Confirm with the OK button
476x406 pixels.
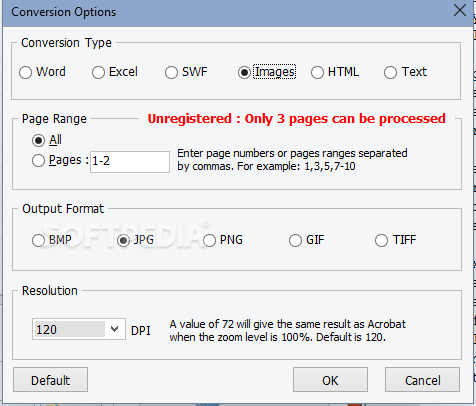330,380
